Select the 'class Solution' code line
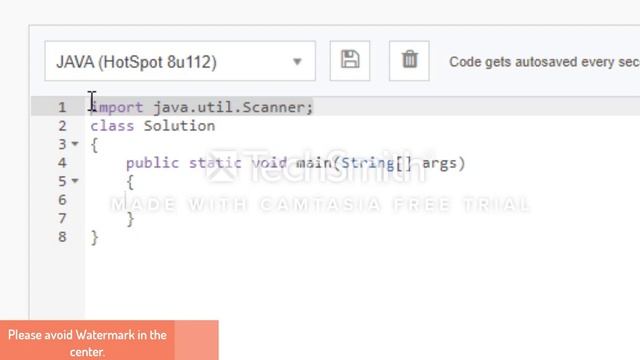Image resolution: width=640 pixels, height=360 pixels. (153, 126)
